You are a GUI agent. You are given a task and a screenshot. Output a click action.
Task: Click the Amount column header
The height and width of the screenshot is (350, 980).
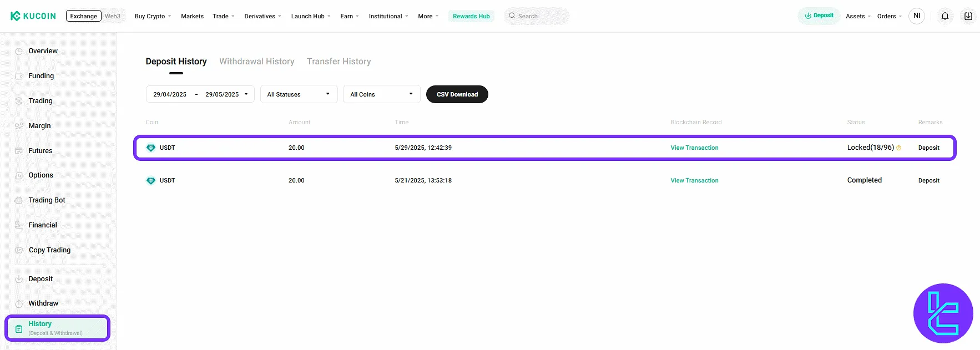(x=300, y=122)
